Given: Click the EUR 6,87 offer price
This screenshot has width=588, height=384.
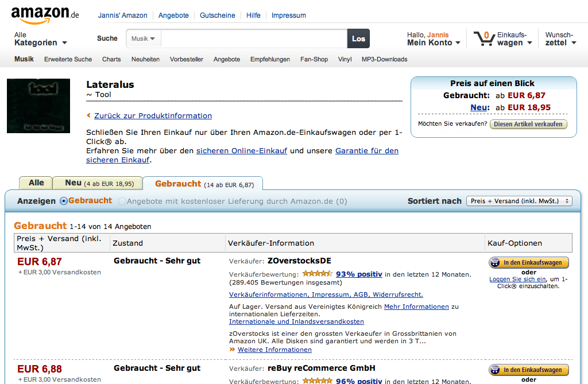Looking at the screenshot, I should coord(40,262).
